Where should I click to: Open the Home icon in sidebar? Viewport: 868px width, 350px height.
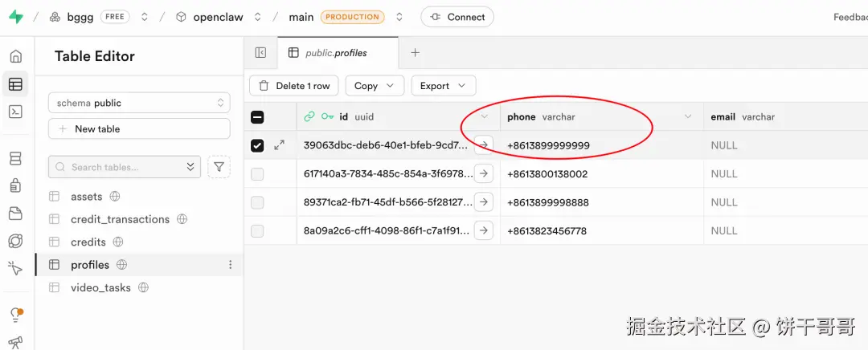point(15,56)
